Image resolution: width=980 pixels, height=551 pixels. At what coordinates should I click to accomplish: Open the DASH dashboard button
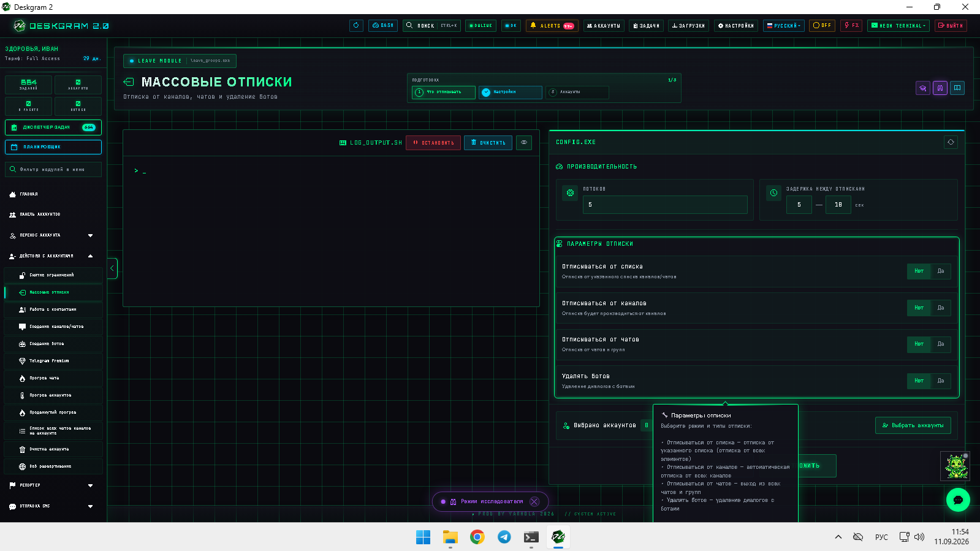tap(383, 26)
